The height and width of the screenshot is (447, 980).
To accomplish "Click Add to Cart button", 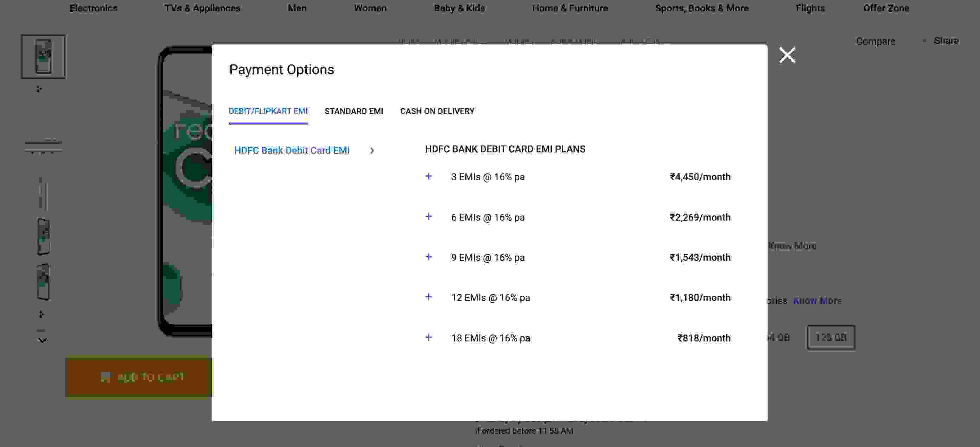I will pos(139,377).
